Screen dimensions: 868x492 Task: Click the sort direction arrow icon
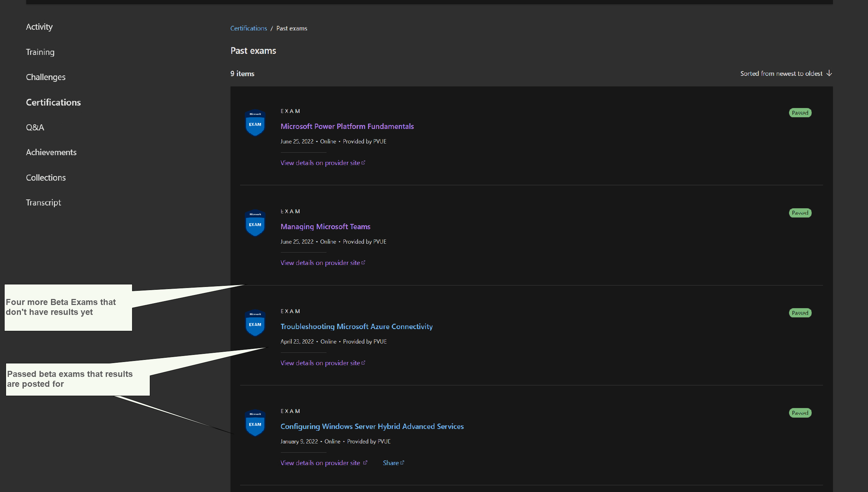pyautogui.click(x=829, y=73)
